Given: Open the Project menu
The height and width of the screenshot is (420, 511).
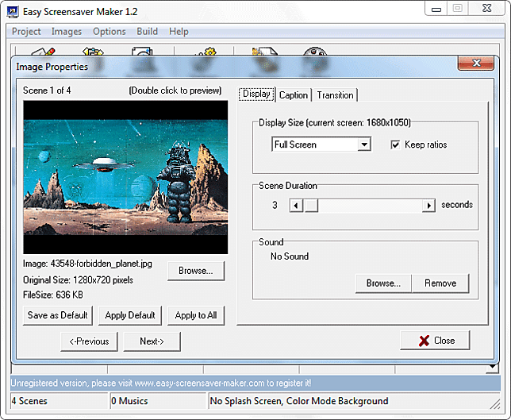Looking at the screenshot, I should click(x=26, y=31).
